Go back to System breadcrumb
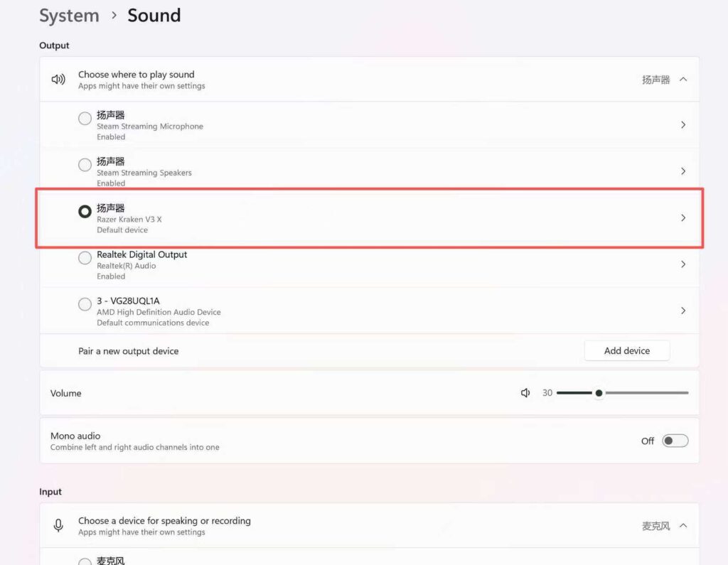728x565 pixels. tap(69, 16)
